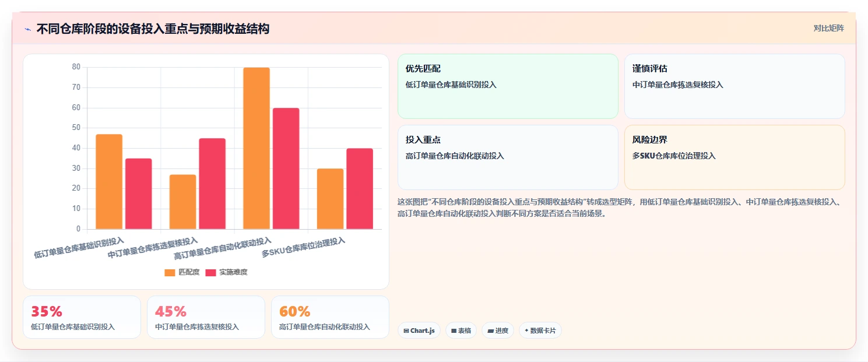Viewport: 868px width, 362px height.
Task: Click the 数据卡片 chip's small icon
Action: pyautogui.click(x=526, y=331)
